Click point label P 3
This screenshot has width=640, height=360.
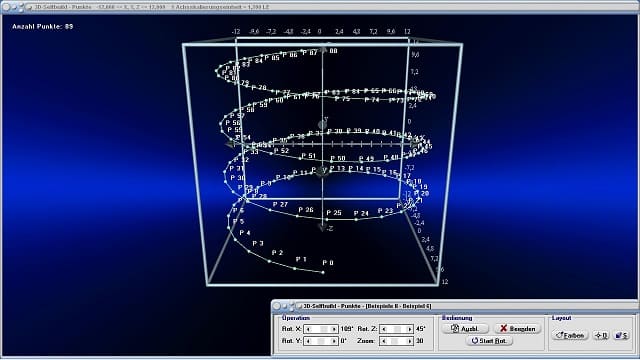258,243
